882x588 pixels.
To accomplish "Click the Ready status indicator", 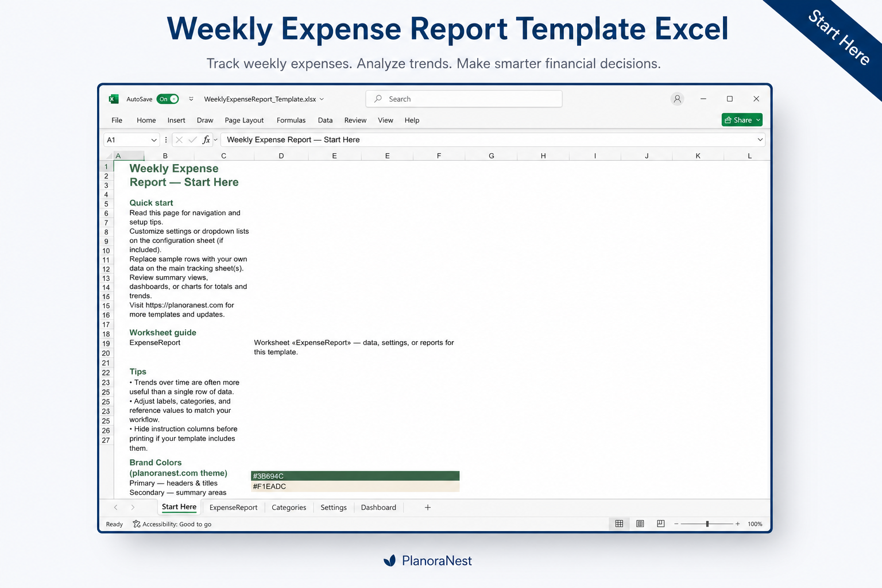I will 114,524.
